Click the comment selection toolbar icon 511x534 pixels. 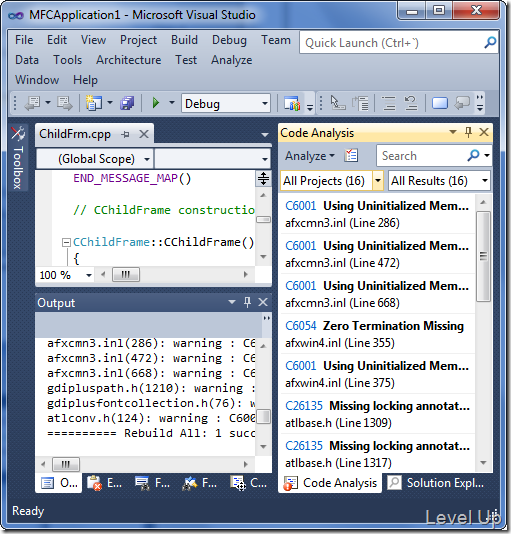point(462,103)
